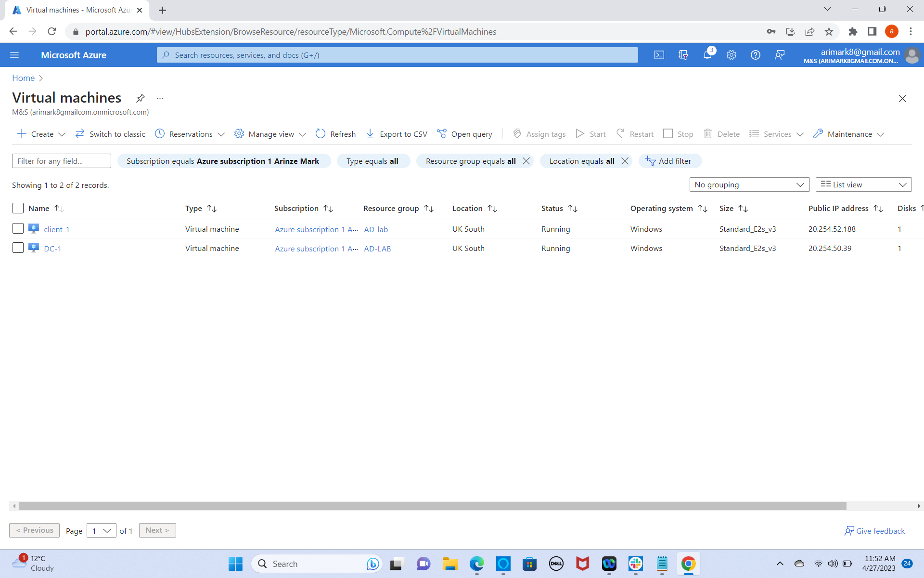Open Cloud Shell icon in header

tap(659, 55)
